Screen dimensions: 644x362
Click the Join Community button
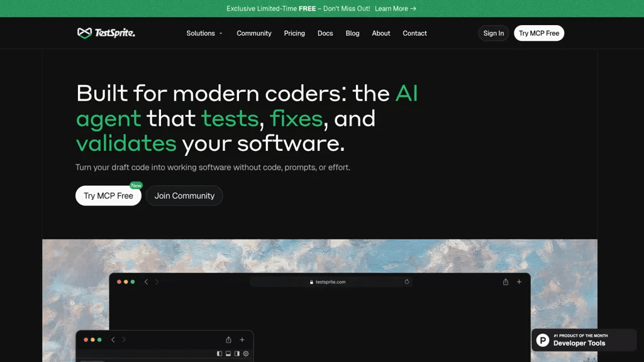(x=184, y=196)
